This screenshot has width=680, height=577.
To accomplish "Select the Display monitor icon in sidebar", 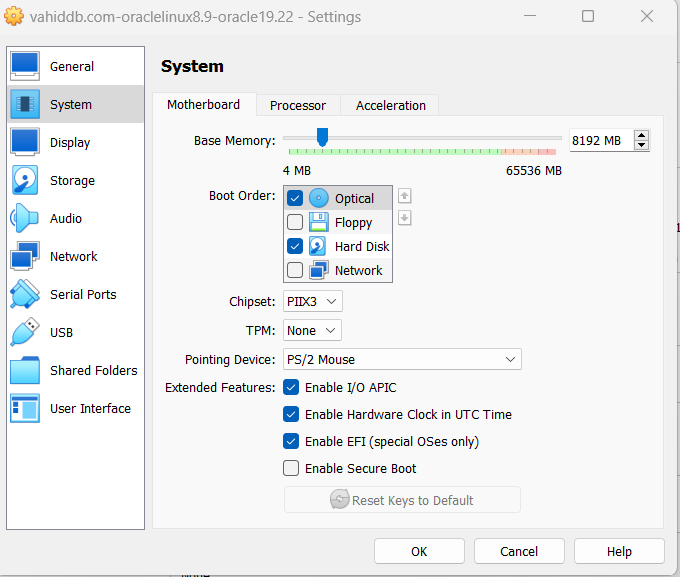I will pos(25,142).
